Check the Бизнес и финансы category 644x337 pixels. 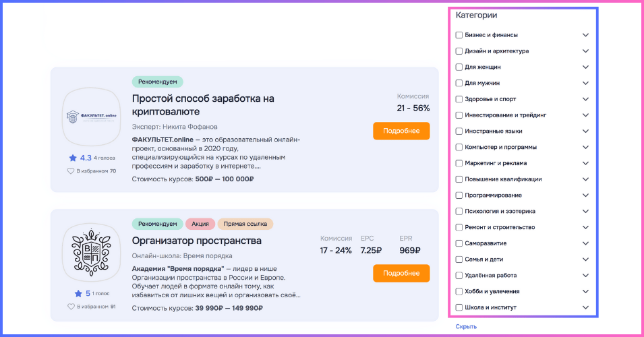tap(459, 35)
